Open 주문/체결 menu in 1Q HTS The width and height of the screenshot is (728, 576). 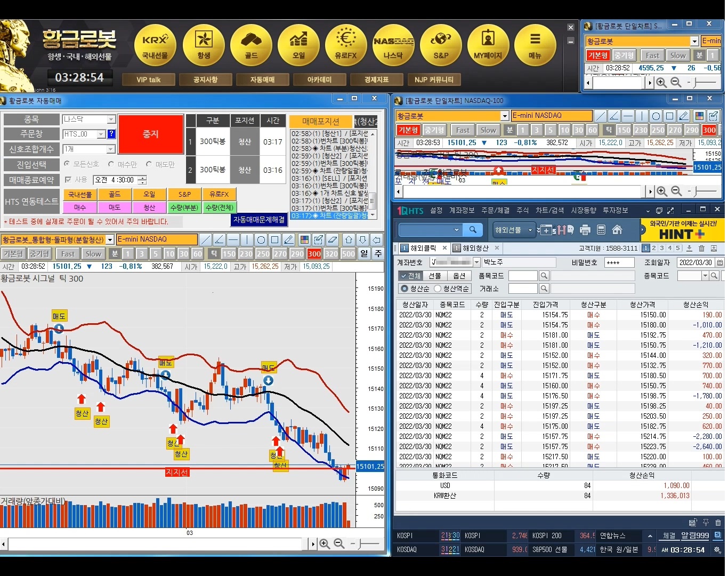pyautogui.click(x=495, y=211)
